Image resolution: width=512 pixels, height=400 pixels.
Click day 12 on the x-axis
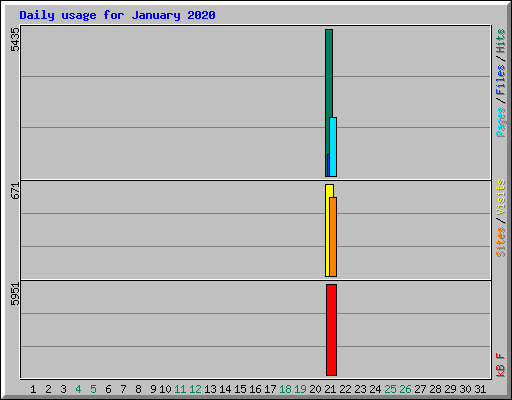[195, 389]
